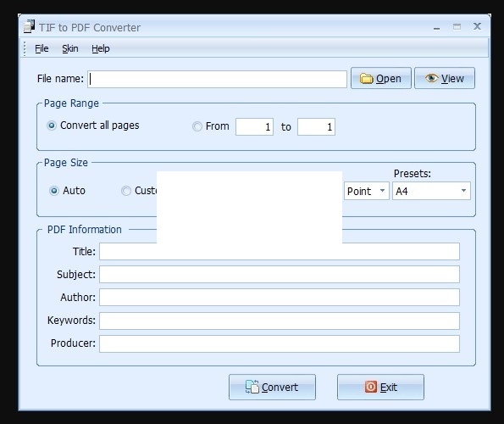Click the Keywords input field
This screenshot has width=504, height=424.
[280, 321]
